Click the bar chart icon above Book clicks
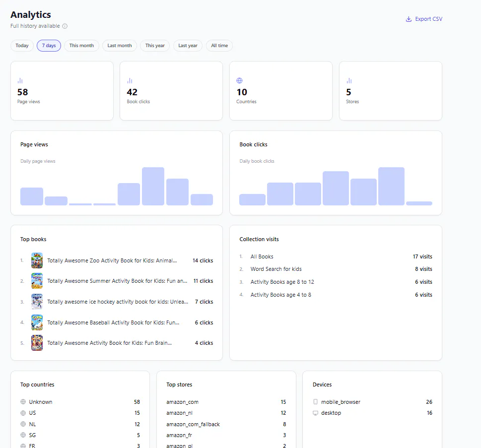The image size is (481, 448). click(130, 81)
